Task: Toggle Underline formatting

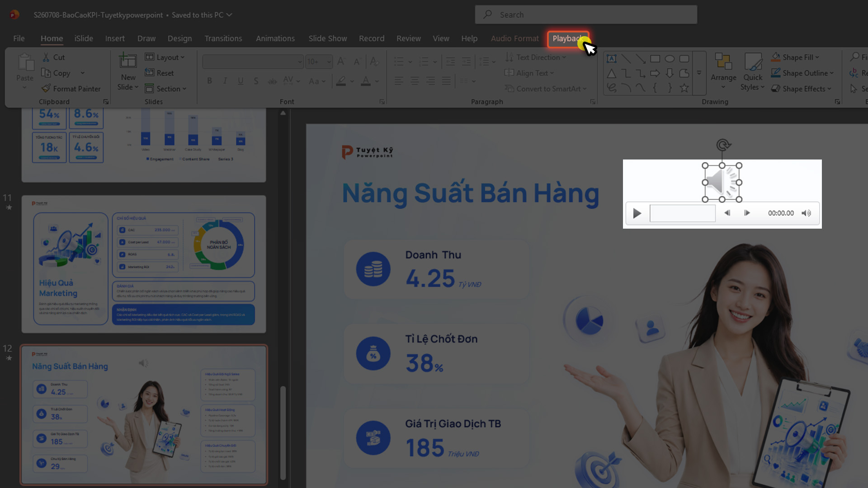Action: pos(241,81)
